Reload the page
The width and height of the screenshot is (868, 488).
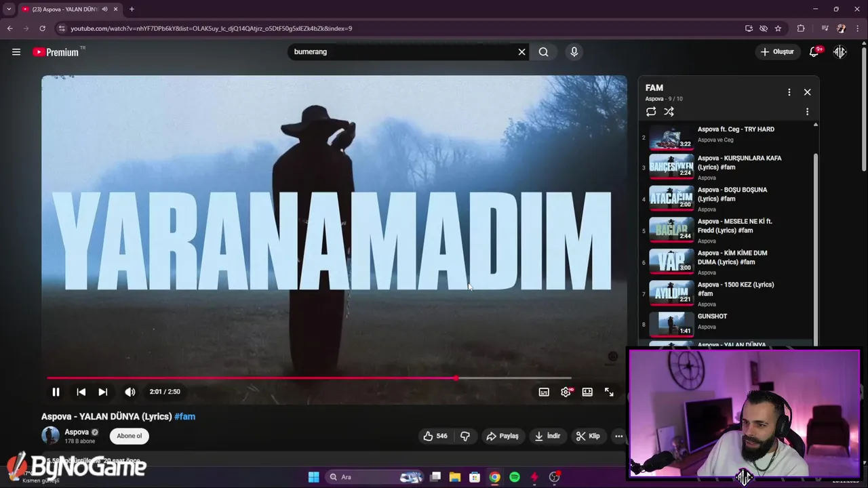pos(42,28)
